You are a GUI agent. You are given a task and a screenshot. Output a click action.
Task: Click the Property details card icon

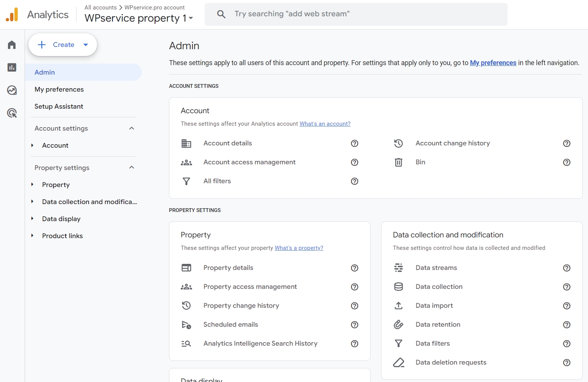point(186,268)
